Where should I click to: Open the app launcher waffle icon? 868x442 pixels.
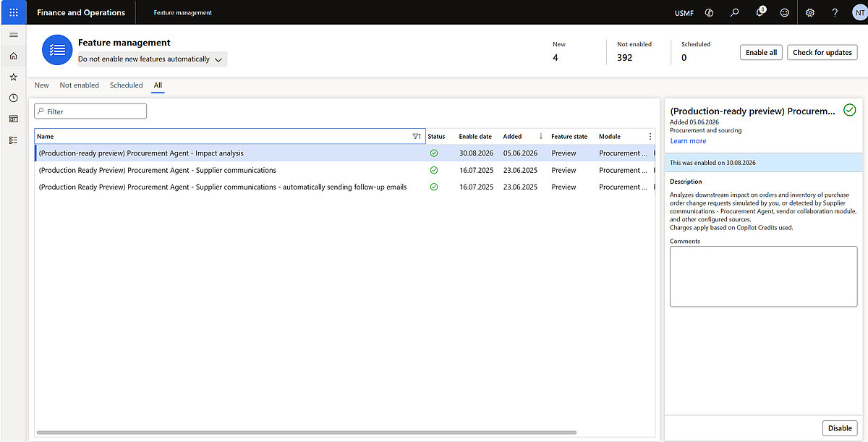[x=13, y=12]
